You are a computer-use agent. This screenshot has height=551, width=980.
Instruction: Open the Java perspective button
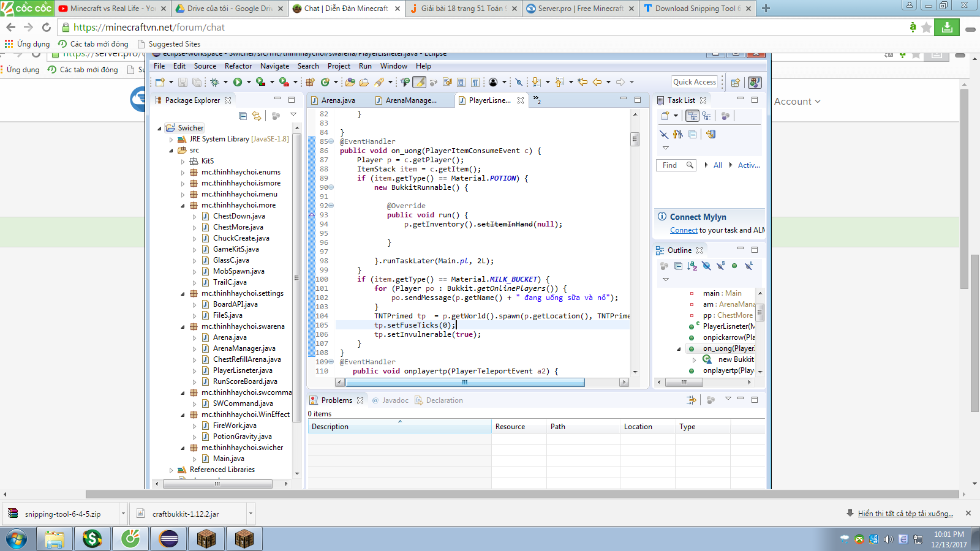[755, 82]
